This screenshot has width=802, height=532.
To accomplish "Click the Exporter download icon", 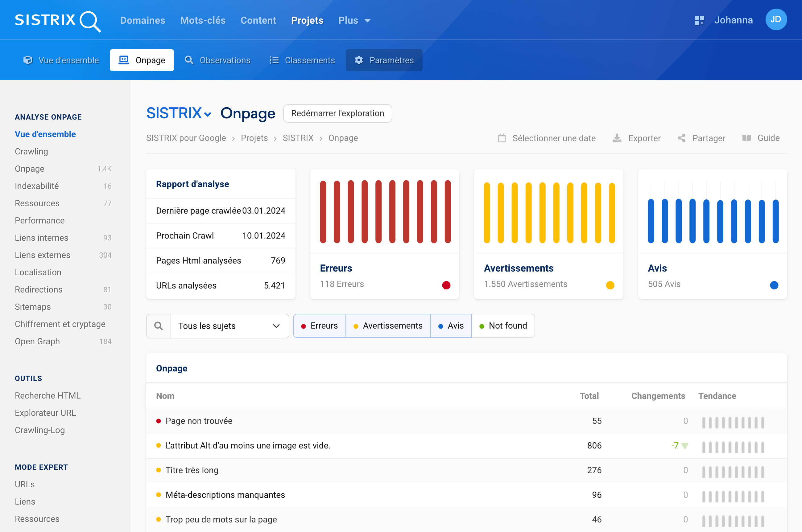I will (x=617, y=138).
